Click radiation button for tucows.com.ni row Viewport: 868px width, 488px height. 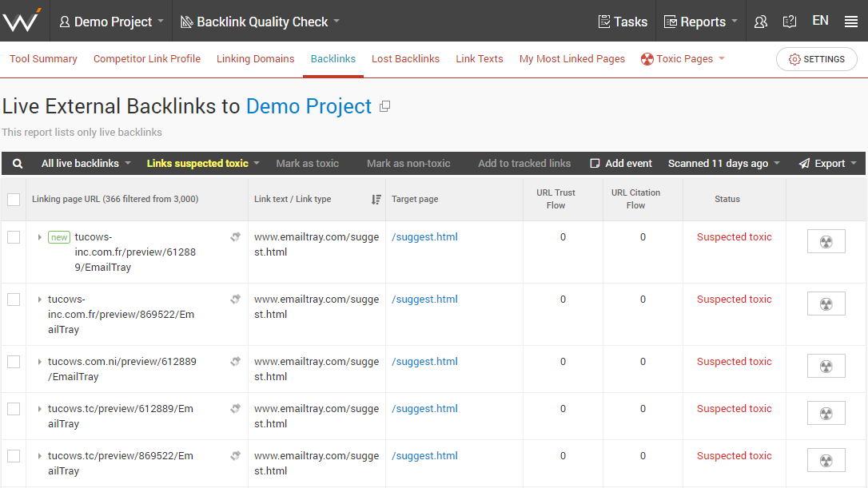tap(826, 367)
